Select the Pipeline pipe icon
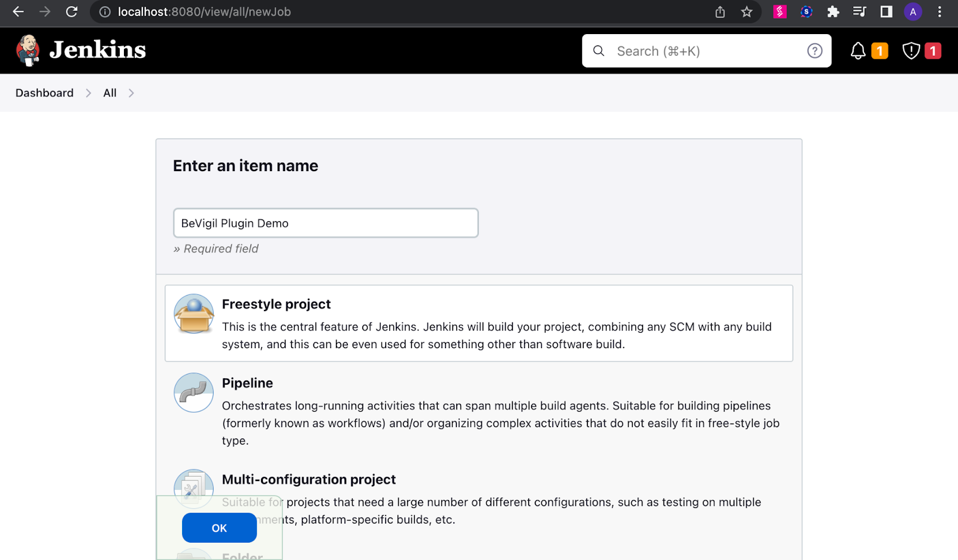 (193, 392)
